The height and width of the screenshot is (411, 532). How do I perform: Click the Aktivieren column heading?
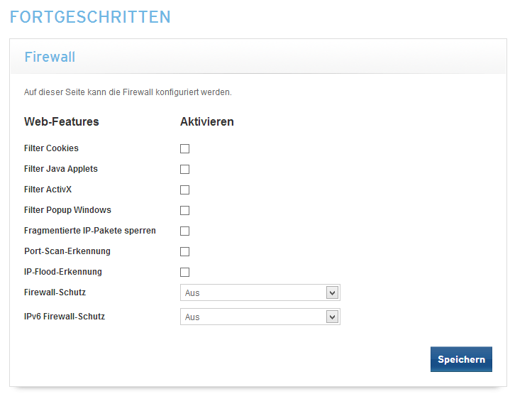(207, 121)
